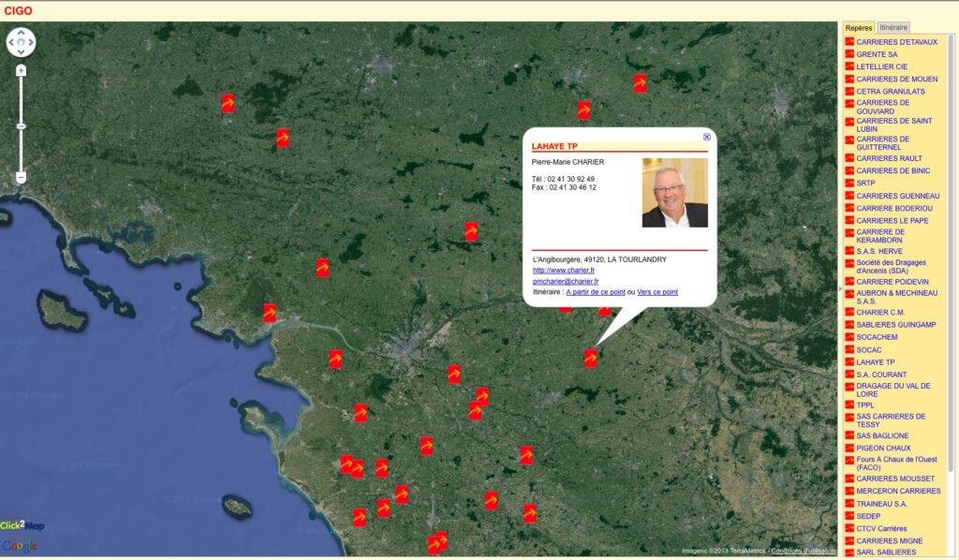
Task: Select LAHAYE TP in the sidebar list
Action: [x=876, y=362]
